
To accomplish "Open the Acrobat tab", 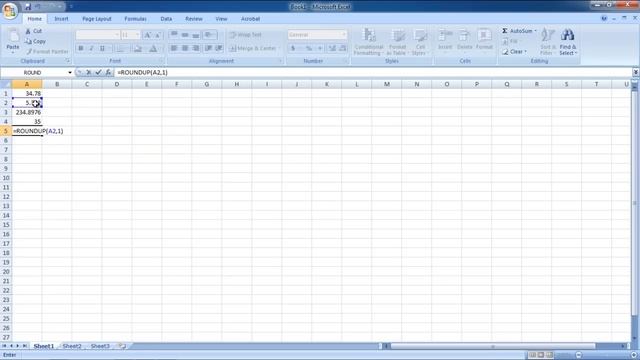I will click(x=250, y=19).
